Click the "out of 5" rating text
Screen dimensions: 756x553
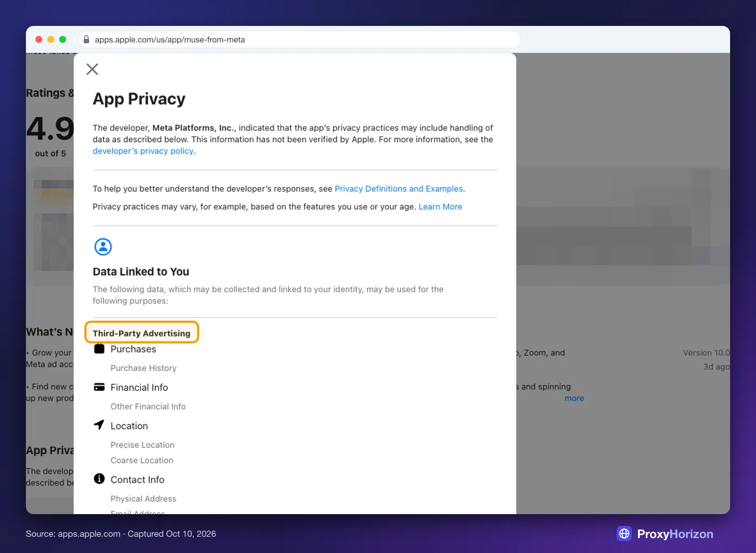[51, 154]
